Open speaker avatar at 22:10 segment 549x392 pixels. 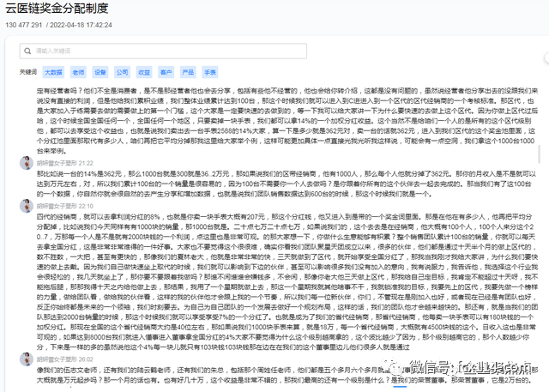click(x=27, y=206)
